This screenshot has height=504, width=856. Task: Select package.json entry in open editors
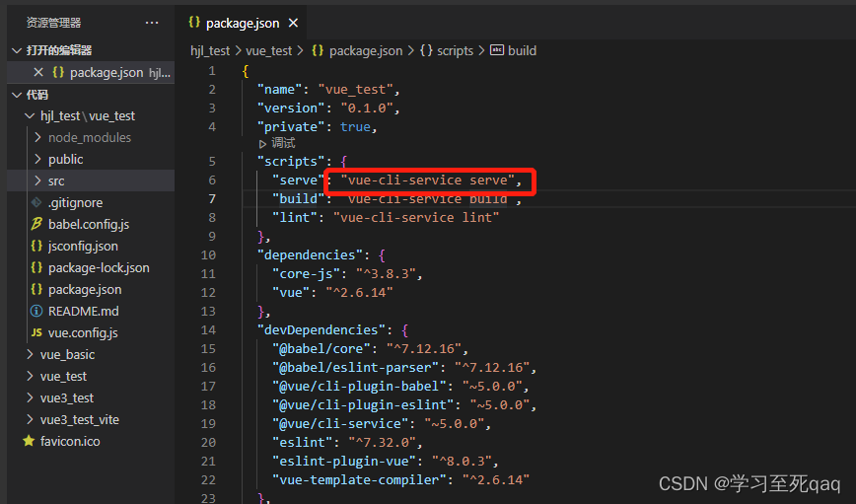point(91,72)
